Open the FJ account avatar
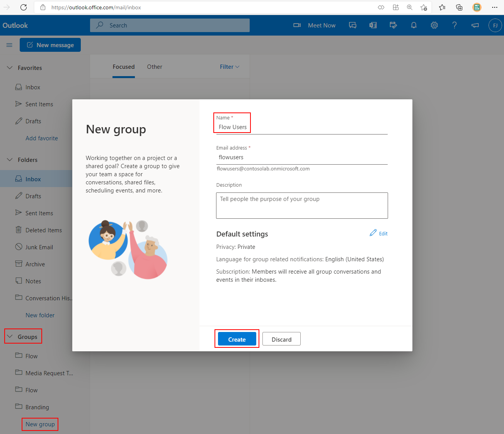This screenshot has width=504, height=434. (495, 26)
